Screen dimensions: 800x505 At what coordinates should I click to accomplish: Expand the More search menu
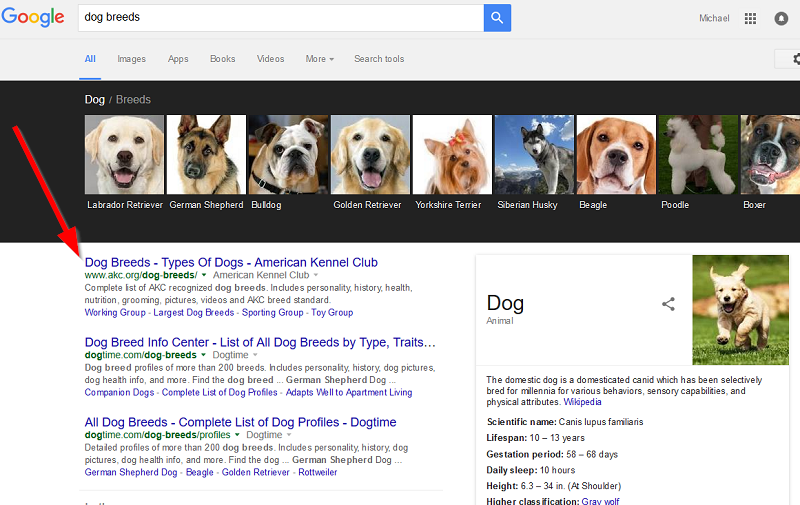click(319, 59)
